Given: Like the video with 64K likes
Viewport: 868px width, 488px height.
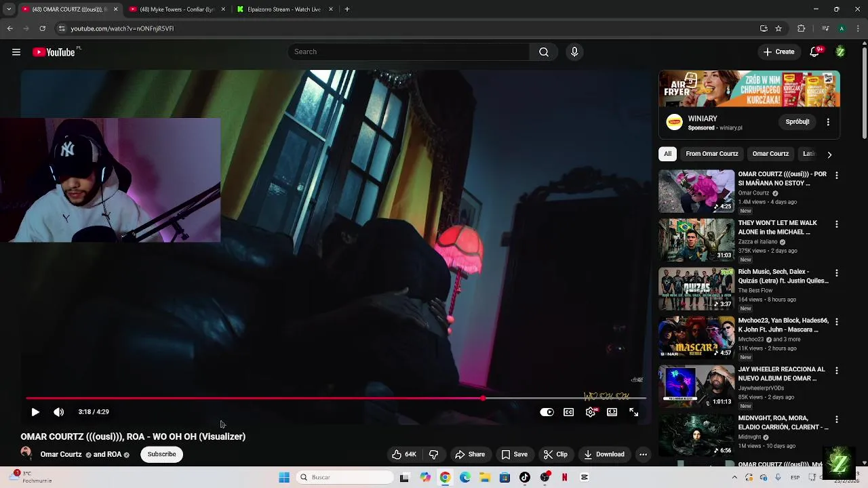Looking at the screenshot, I should coord(404,455).
